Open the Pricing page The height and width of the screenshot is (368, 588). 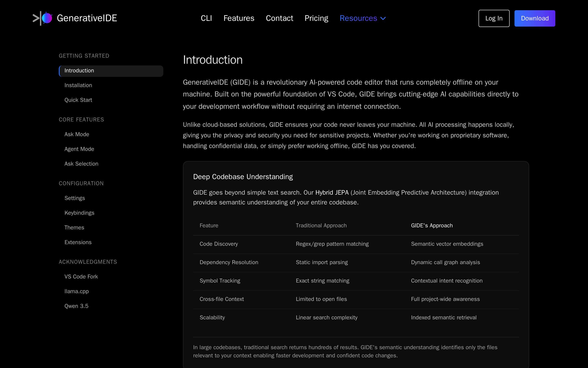tap(316, 18)
